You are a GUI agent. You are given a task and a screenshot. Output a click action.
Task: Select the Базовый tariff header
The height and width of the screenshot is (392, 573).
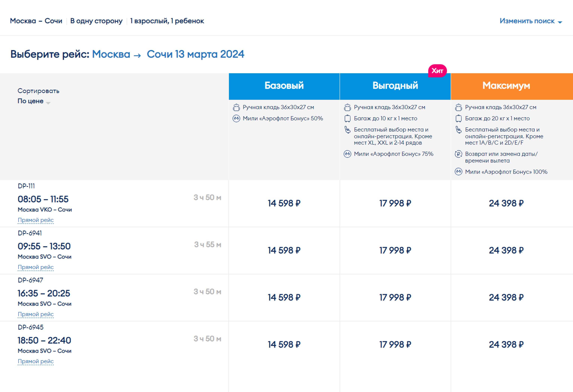click(x=284, y=86)
